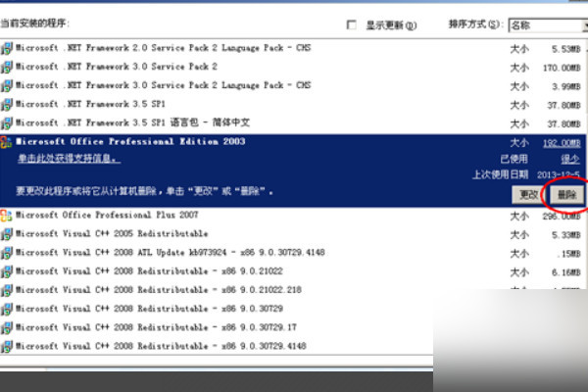Image resolution: width=588 pixels, height=392 pixels.
Task: Click icon of Visual C++ 2008 Redistributable 9.0.21022.218
Action: tap(7, 291)
